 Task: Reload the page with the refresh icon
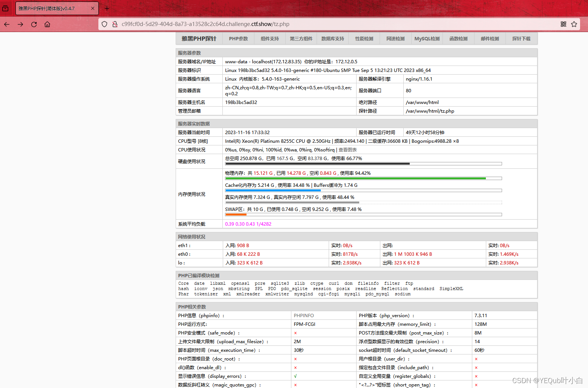click(34, 24)
